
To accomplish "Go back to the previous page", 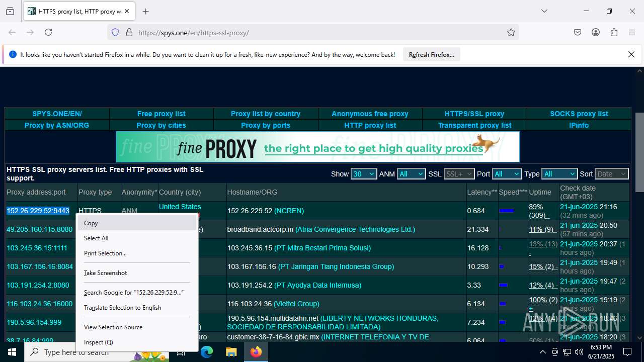I will click(x=12, y=32).
